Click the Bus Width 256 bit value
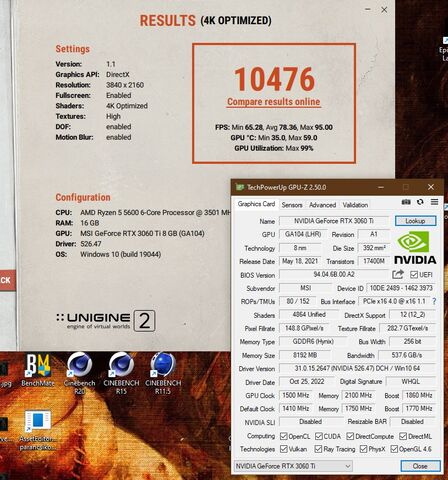Image resolution: width=448 pixels, height=480 pixels. [x=412, y=341]
